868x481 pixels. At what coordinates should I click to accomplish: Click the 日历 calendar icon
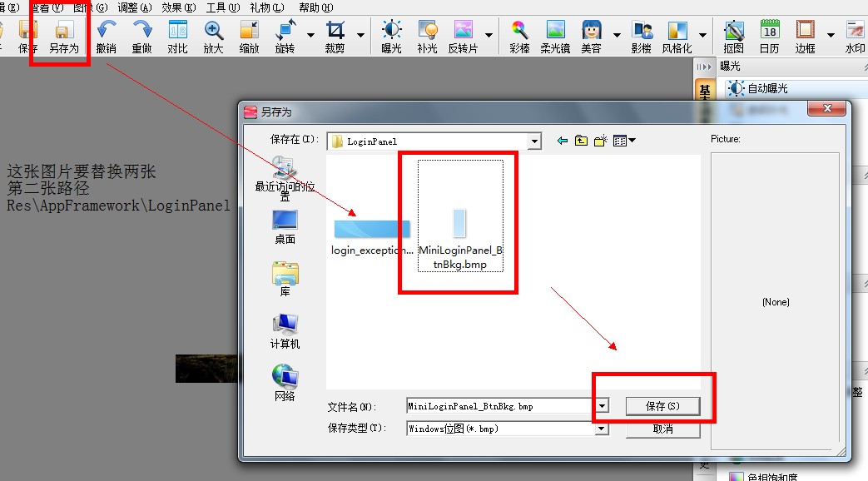click(x=770, y=37)
